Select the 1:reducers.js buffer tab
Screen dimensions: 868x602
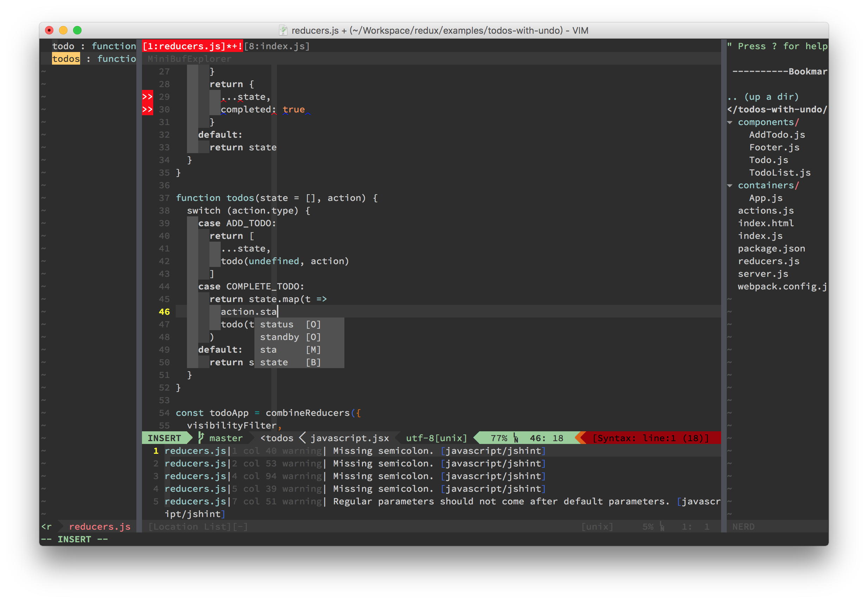tap(193, 46)
